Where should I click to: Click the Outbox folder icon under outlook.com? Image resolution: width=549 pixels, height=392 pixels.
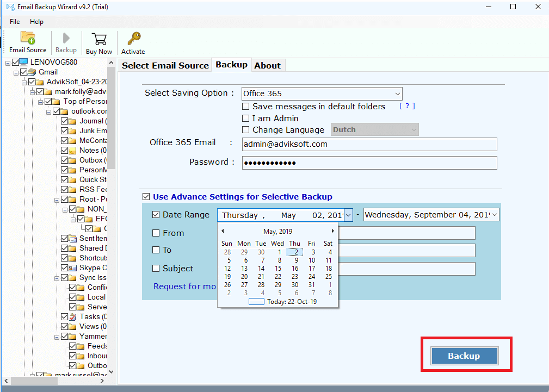(x=72, y=160)
